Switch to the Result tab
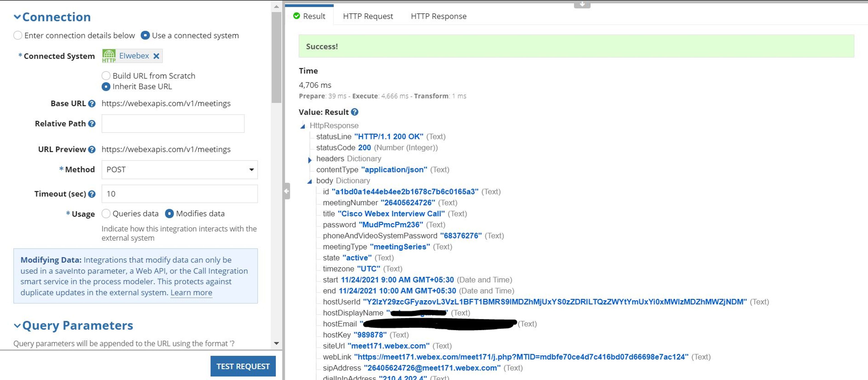The image size is (868, 380). point(309,16)
